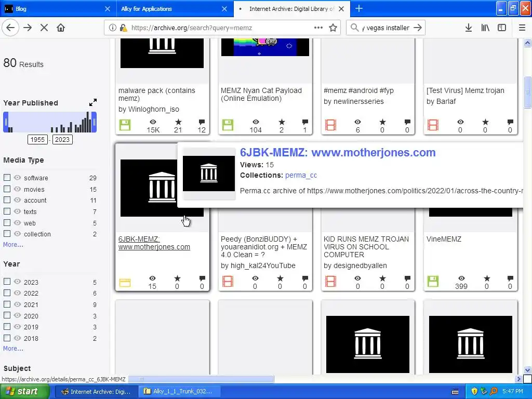Check the web media type filter
532x399 pixels.
pos(7,222)
